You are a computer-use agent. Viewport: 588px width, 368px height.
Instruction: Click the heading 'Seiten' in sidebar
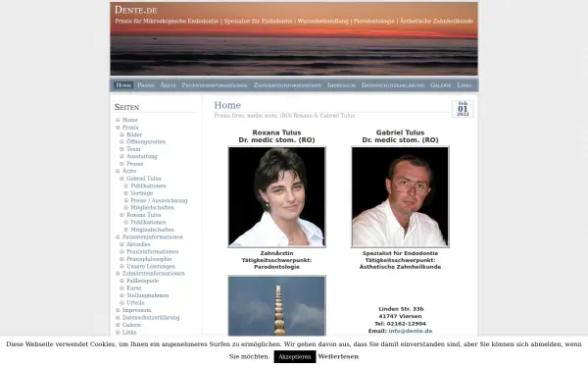click(126, 107)
